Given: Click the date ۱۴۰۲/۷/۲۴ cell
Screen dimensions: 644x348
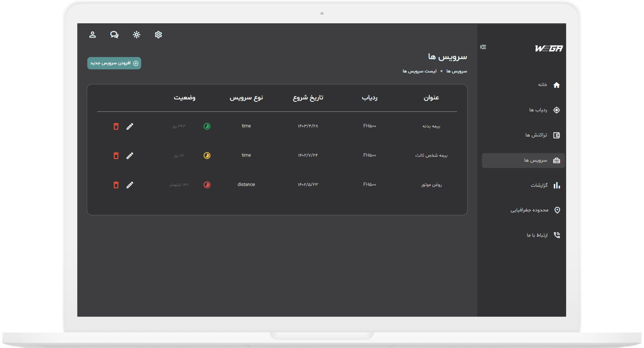Looking at the screenshot, I should (x=308, y=155).
